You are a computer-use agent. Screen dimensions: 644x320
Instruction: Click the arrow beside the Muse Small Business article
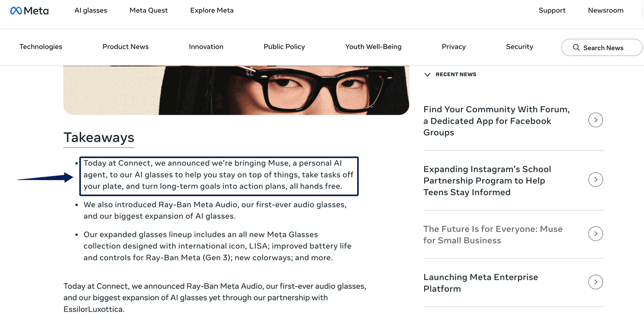[x=596, y=233]
